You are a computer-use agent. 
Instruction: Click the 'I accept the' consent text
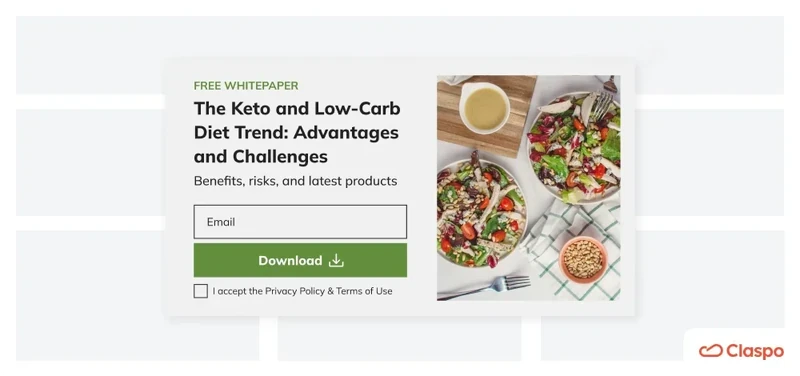[x=237, y=291]
